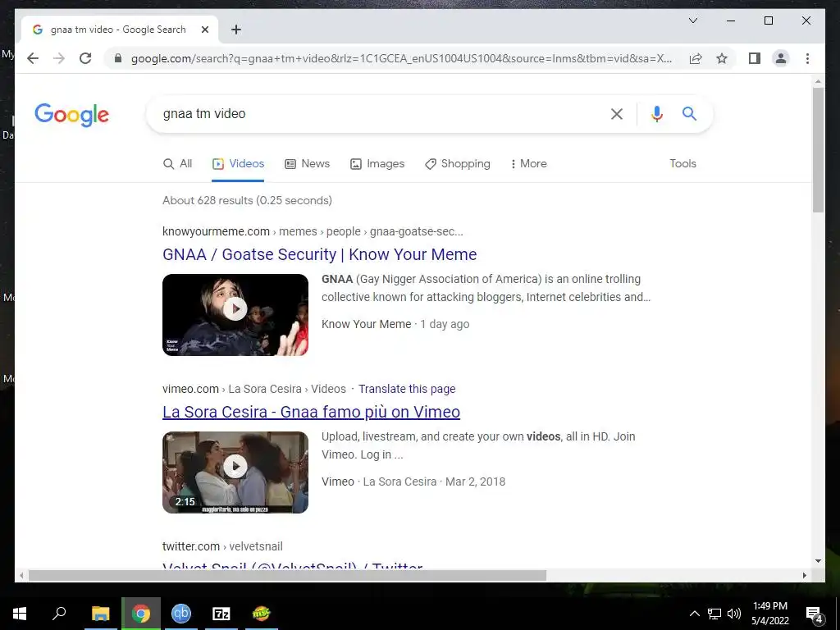Image resolution: width=840 pixels, height=630 pixels.
Task: Click the horizontal scrollbar thumb
Action: tap(287, 575)
